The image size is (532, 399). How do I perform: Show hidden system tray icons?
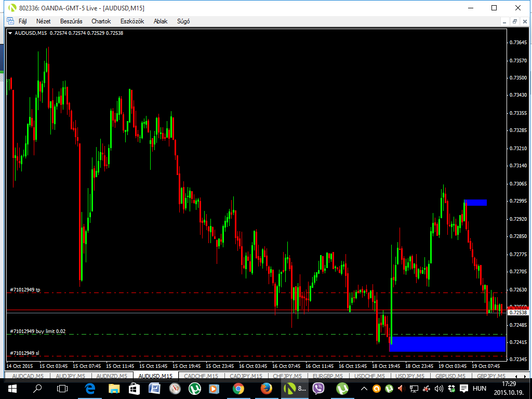click(364, 389)
